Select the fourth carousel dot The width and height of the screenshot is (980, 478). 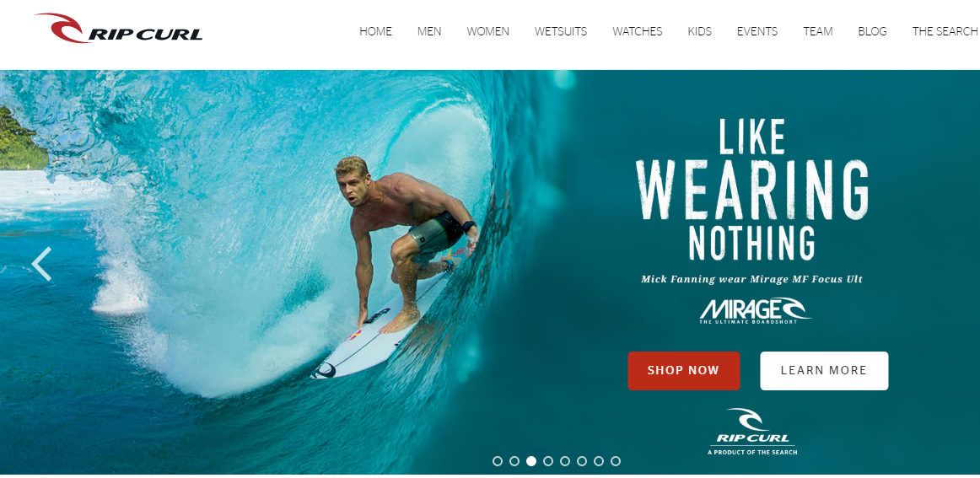click(548, 461)
